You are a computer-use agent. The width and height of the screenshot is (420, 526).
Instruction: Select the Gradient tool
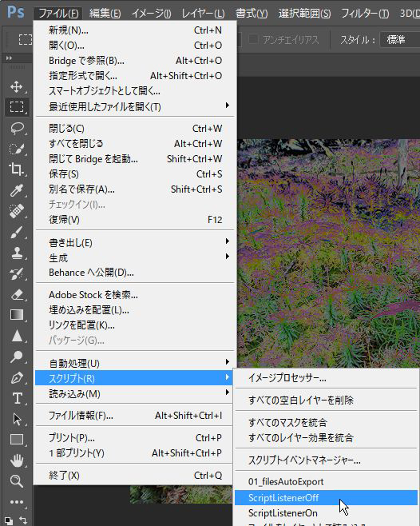(x=17, y=315)
